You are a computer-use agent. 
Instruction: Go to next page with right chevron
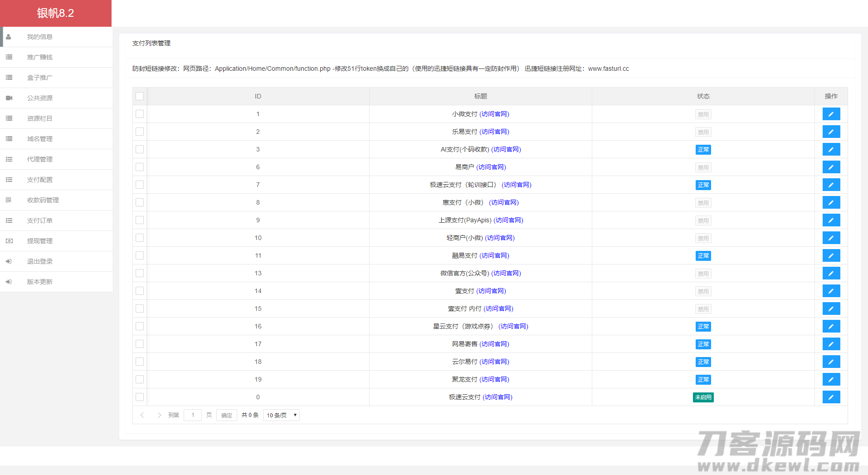pyautogui.click(x=159, y=415)
